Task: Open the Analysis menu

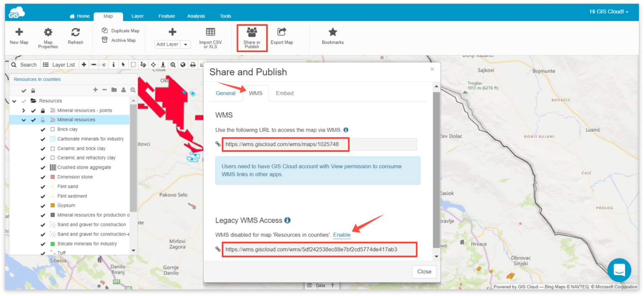Action: coord(196,16)
